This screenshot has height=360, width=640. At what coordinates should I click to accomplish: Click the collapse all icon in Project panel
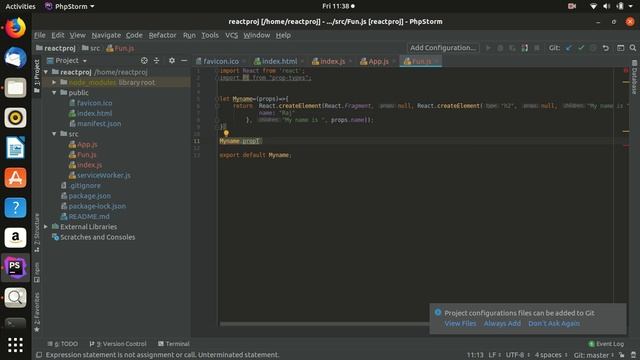pos(156,60)
